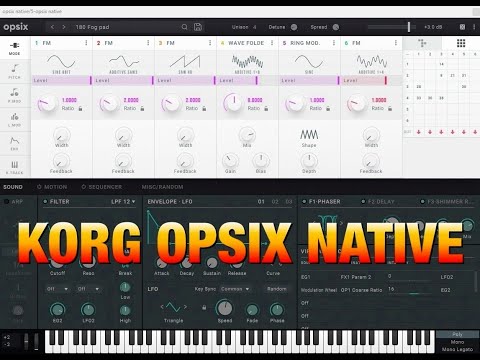The width and height of the screenshot is (480, 360).
Task: Toggle the ARP power button
Action: [6, 202]
